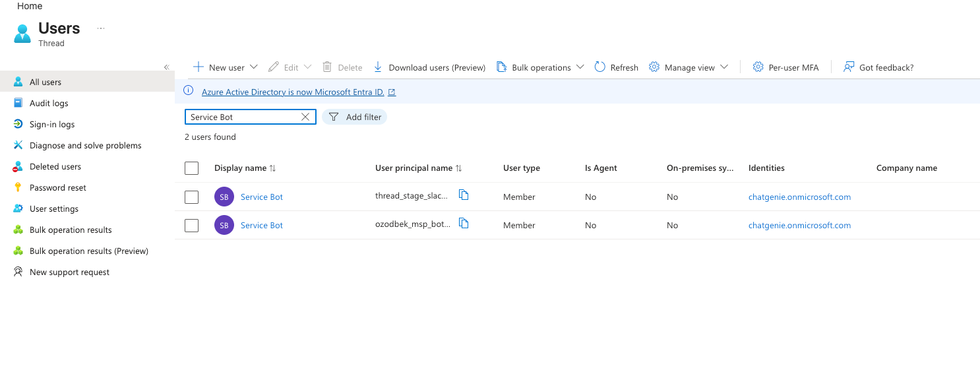Open Per-user MFA settings
Screen dimensions: 980x376
point(785,67)
